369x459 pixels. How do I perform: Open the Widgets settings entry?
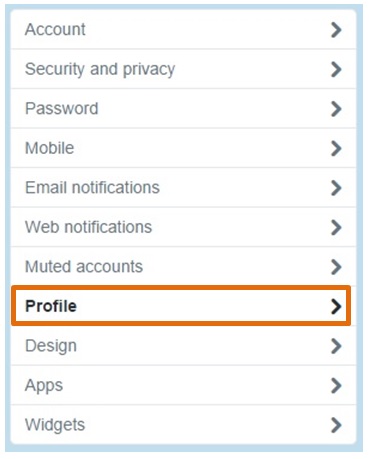click(184, 424)
